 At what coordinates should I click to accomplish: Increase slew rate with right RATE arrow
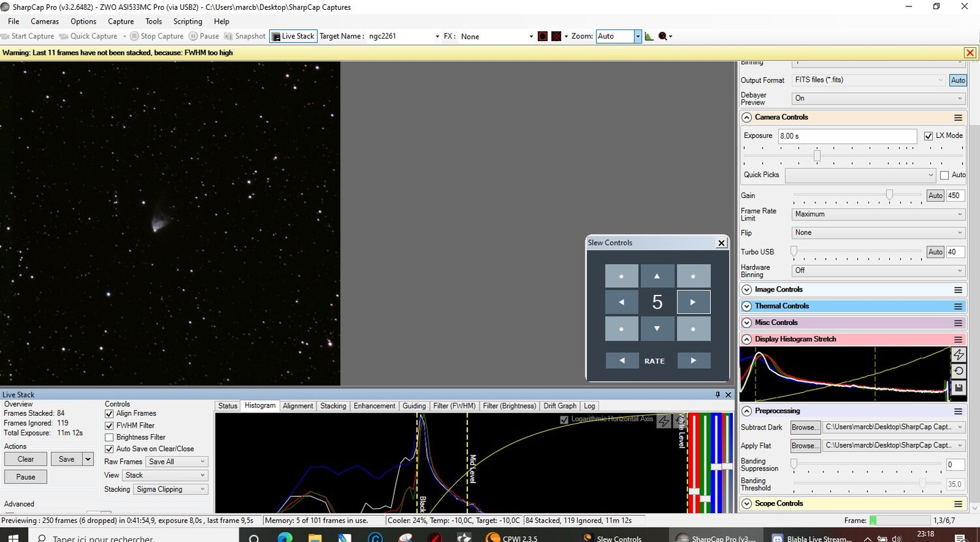click(x=693, y=360)
